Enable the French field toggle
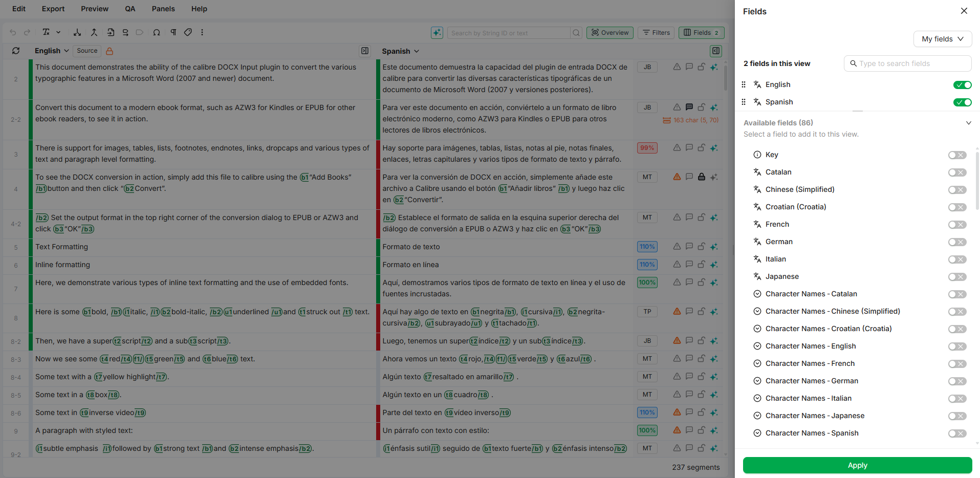Viewport: 980px width, 478px height. point(957,225)
